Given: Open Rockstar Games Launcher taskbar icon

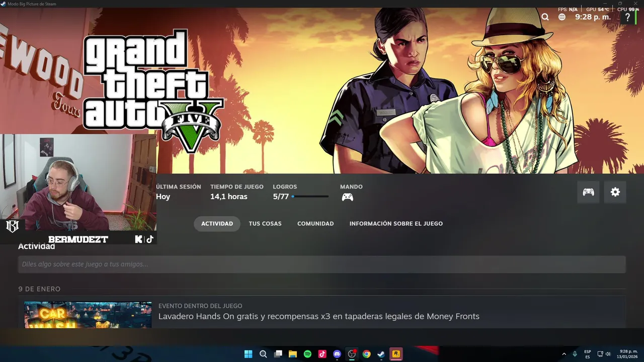Looking at the screenshot, I should point(396,354).
